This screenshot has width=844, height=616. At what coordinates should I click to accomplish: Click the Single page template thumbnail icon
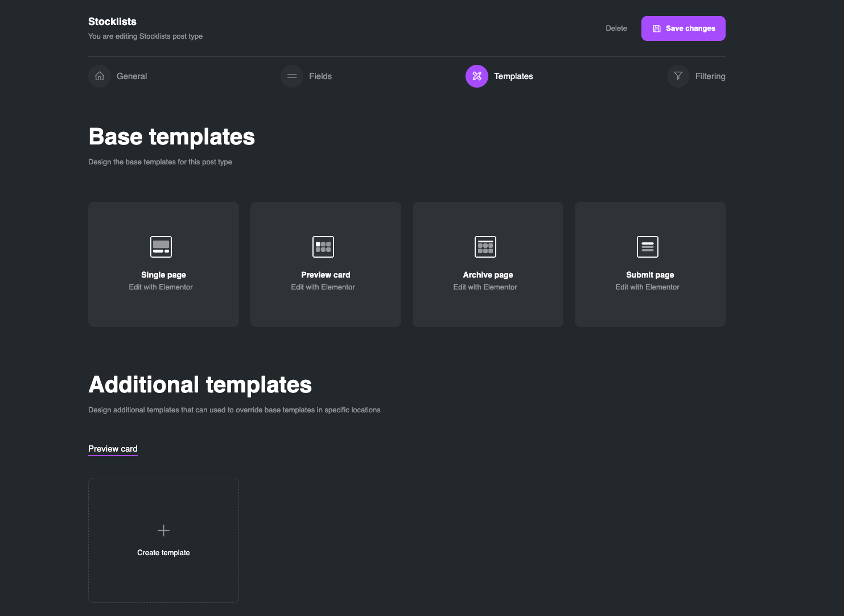coord(161,246)
